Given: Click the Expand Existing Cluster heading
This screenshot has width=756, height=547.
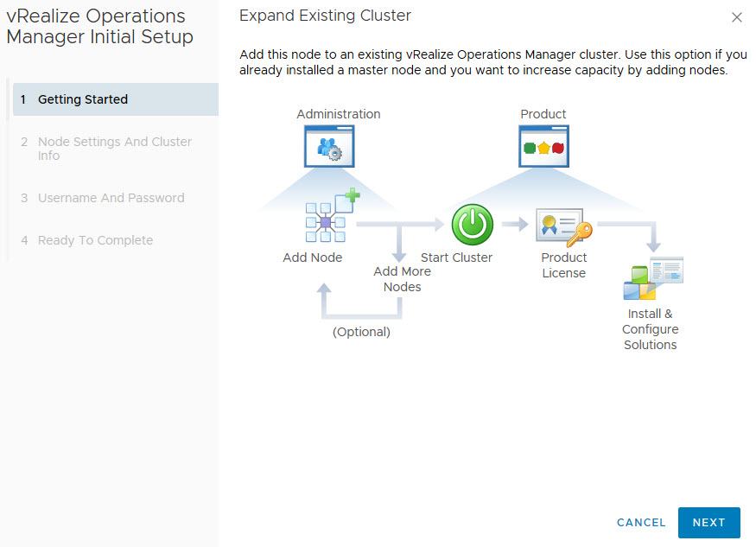Looking at the screenshot, I should [325, 16].
